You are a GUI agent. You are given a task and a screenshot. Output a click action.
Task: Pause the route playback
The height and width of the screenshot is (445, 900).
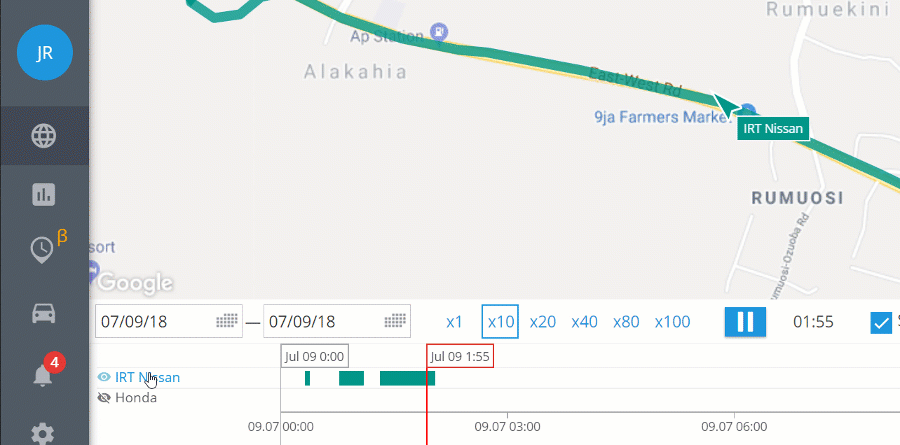pos(745,322)
